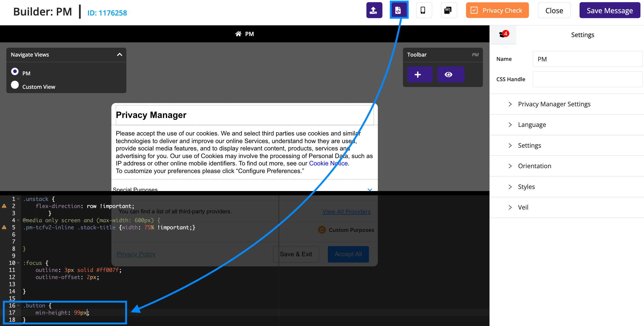Viewport: 644px width, 326px height.
Task: Select the PM view radio button
Action: [15, 72]
